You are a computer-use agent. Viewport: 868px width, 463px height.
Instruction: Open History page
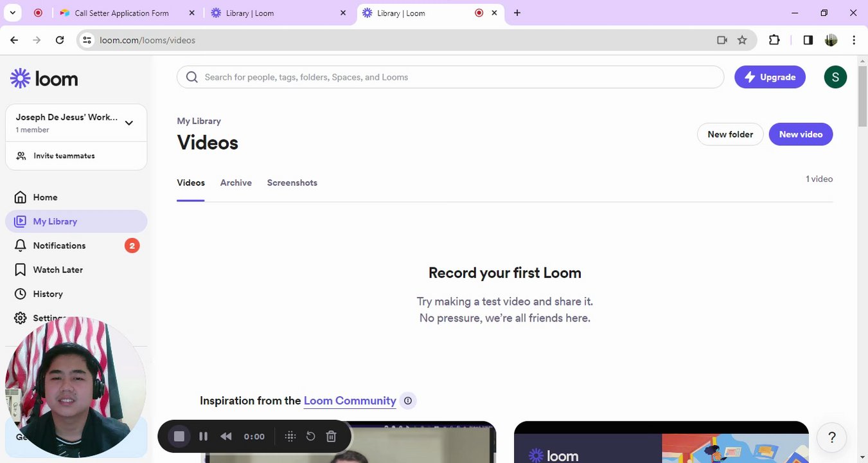(76, 294)
